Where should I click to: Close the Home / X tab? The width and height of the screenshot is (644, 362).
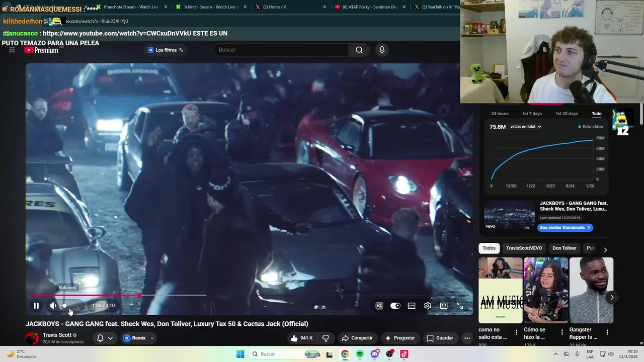click(x=325, y=7)
